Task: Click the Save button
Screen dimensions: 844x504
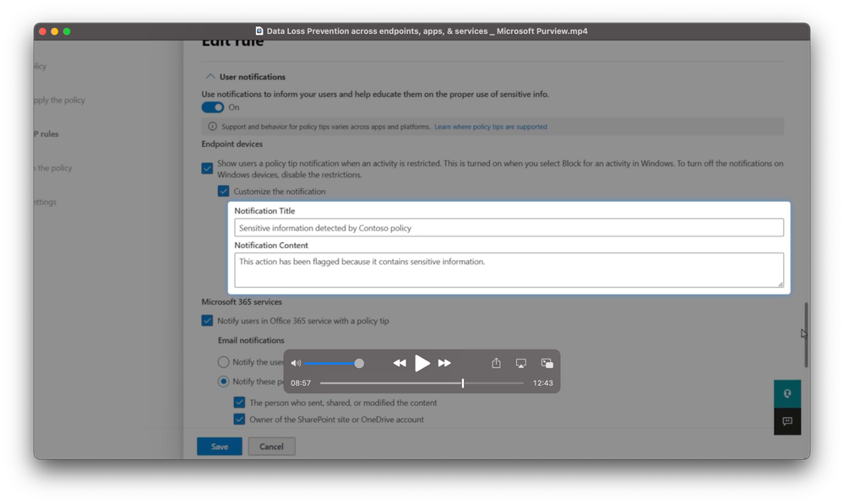Action: tap(219, 447)
